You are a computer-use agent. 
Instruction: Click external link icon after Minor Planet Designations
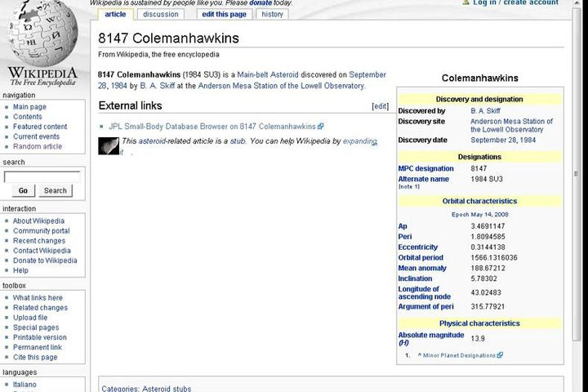500,355
